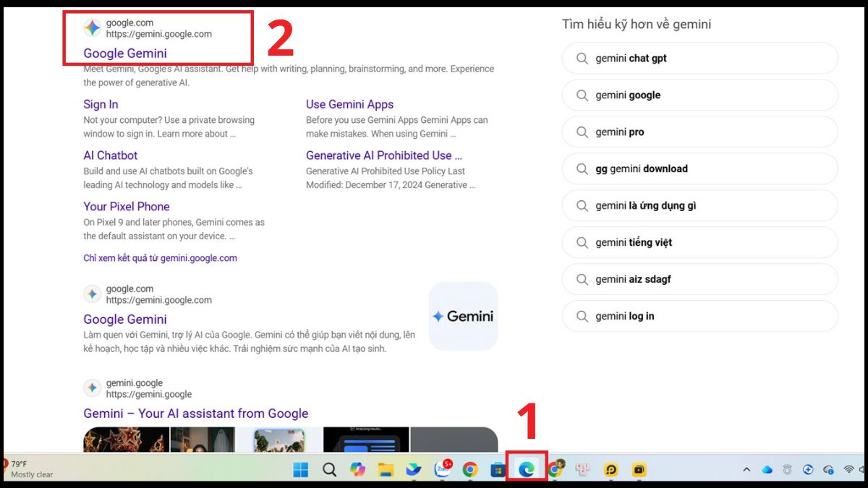Open Zalo app with 5+ badge

pyautogui.click(x=442, y=469)
